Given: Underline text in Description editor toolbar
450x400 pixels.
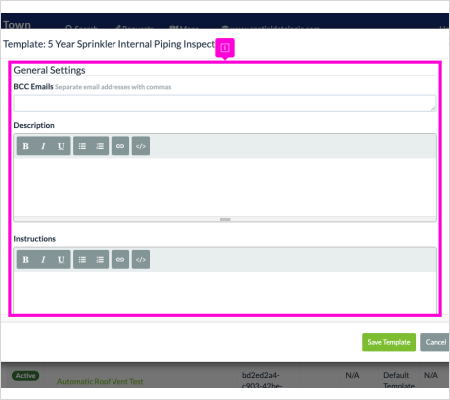Looking at the screenshot, I should point(61,146).
